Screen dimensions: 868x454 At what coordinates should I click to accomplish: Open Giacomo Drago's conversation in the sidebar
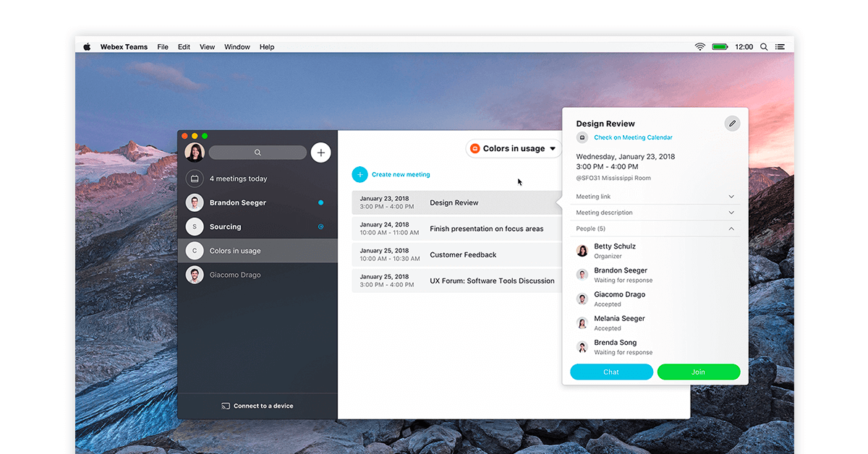tap(258, 275)
